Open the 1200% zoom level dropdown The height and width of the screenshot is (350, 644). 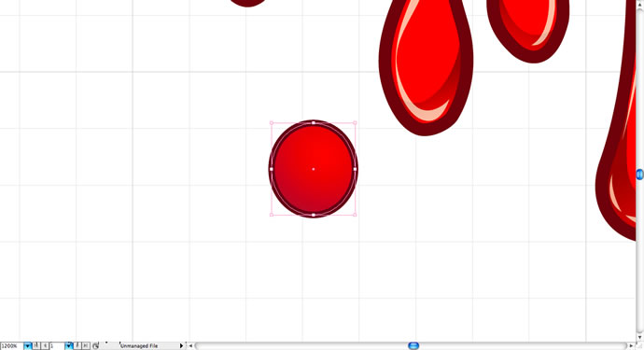(27, 346)
